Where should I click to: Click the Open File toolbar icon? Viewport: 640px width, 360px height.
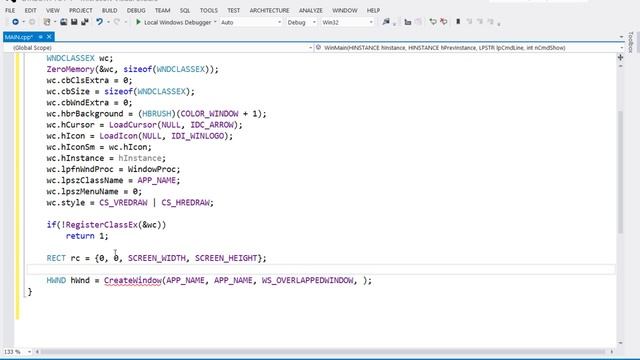[x=64, y=22]
